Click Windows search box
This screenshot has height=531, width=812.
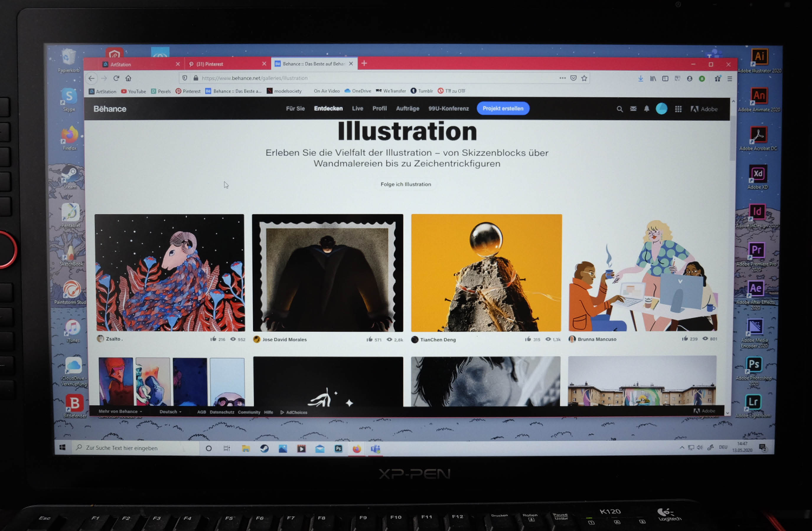(135, 448)
